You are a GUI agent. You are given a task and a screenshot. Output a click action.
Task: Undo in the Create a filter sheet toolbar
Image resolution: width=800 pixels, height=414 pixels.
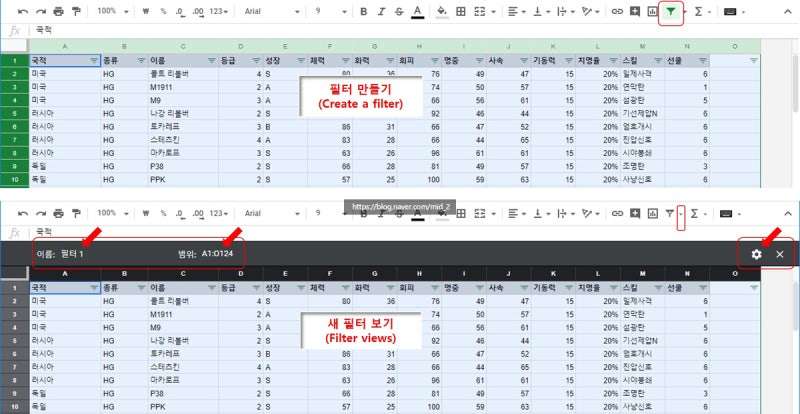point(23,11)
